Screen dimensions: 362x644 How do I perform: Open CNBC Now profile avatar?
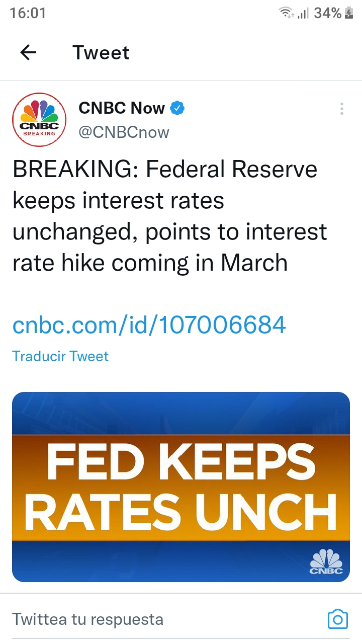[x=39, y=120]
